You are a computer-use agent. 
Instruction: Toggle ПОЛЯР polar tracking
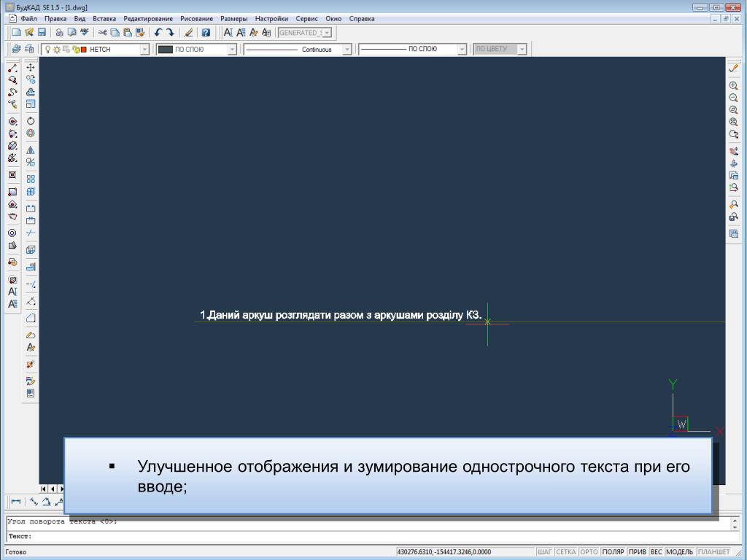click(x=613, y=551)
